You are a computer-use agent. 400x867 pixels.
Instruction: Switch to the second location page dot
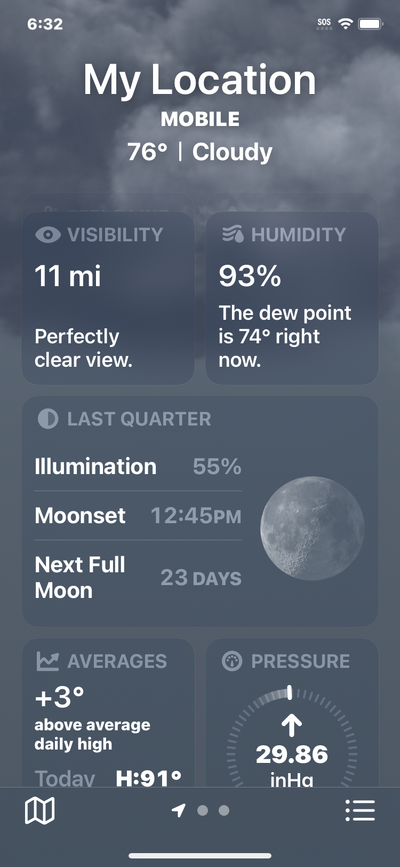click(202, 811)
